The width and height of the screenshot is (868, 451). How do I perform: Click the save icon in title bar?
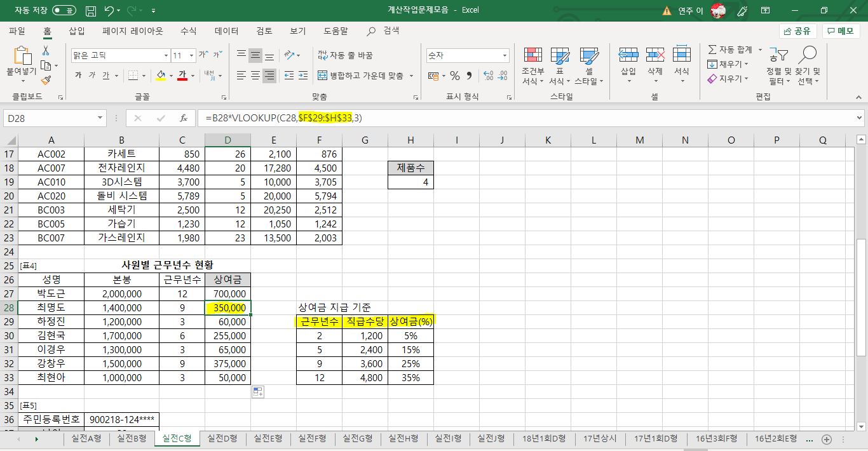tap(91, 10)
